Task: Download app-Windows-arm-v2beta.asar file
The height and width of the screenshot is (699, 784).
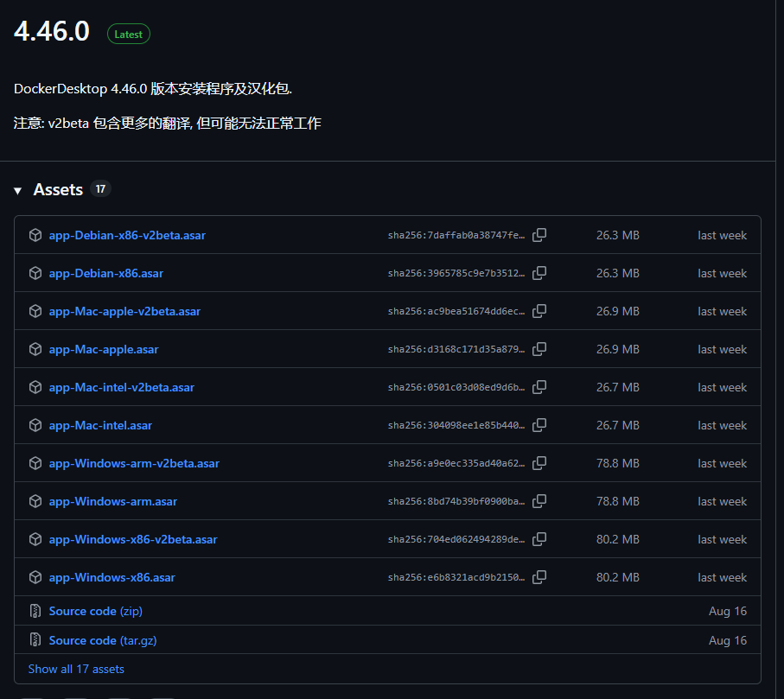Action: tap(134, 463)
